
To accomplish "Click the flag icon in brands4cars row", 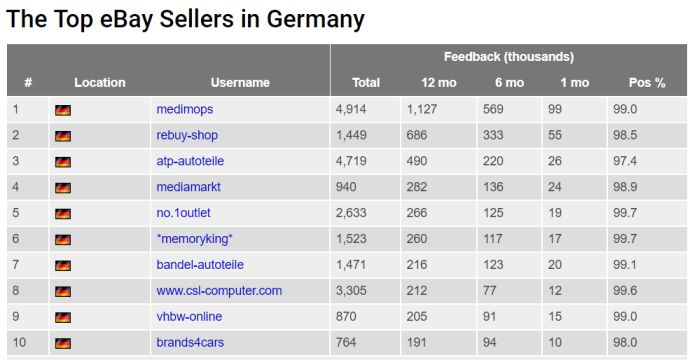I will (63, 344).
